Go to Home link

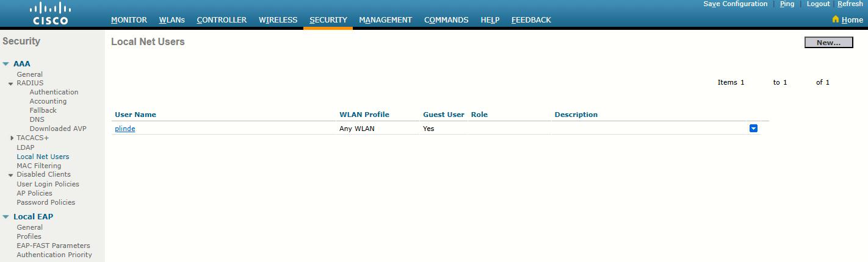[x=852, y=20]
